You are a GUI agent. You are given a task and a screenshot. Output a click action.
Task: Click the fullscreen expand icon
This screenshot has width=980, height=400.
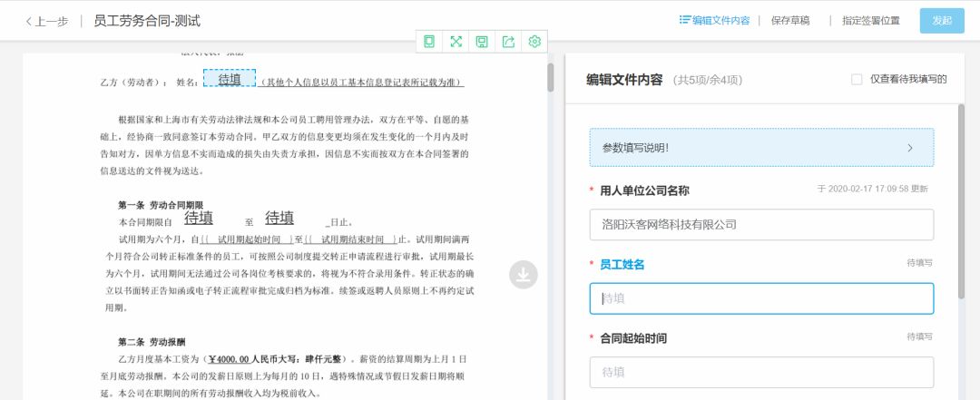(x=456, y=42)
